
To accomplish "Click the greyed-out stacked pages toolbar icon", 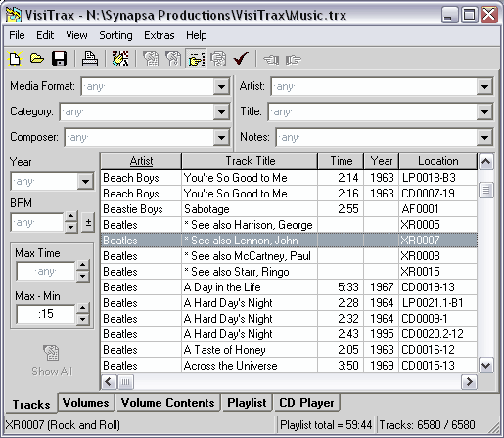I will (x=218, y=59).
